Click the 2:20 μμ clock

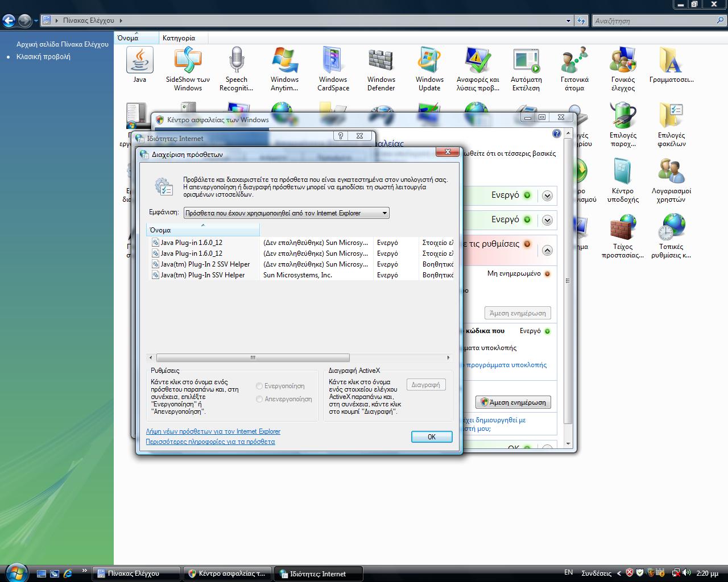pyautogui.click(x=708, y=573)
